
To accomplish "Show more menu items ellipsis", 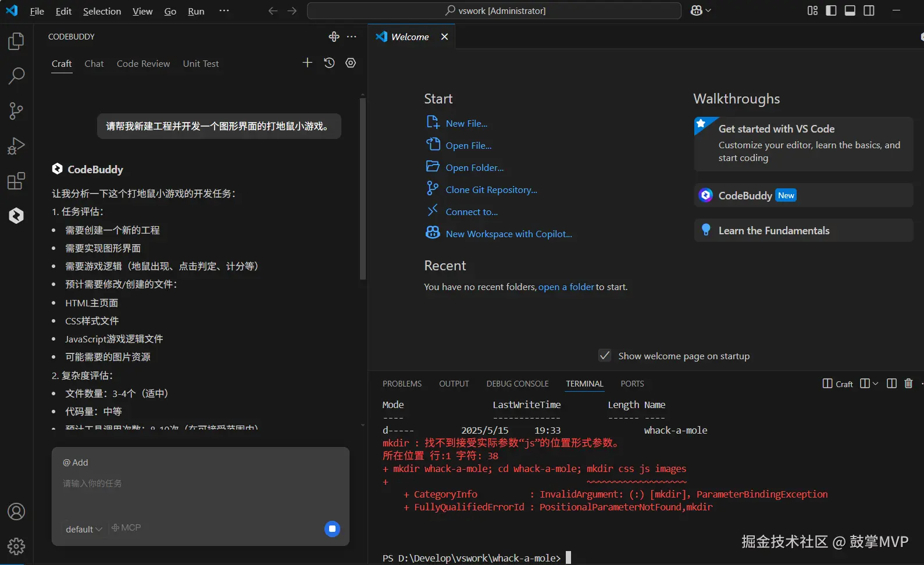I will coord(224,10).
